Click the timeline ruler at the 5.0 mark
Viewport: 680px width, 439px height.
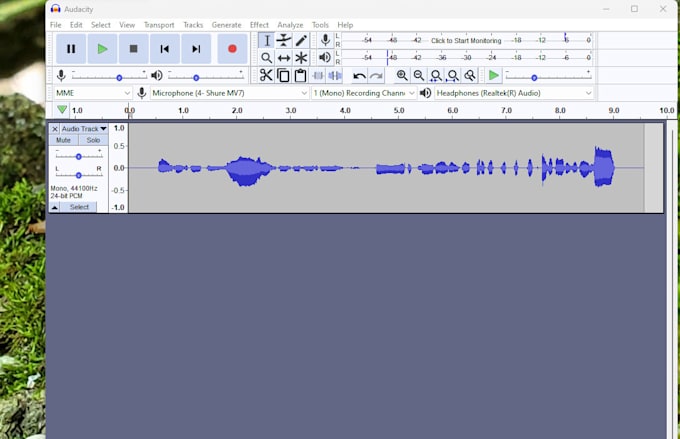[399, 111]
